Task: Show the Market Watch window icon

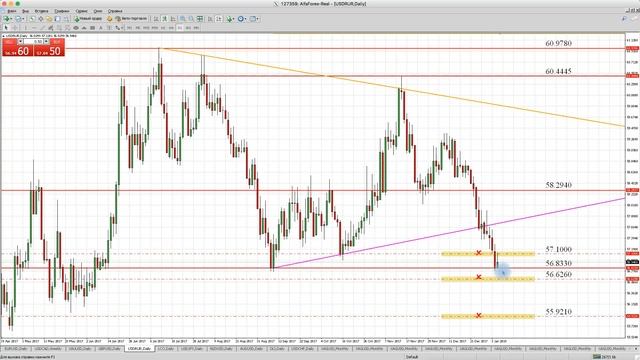Action: [32, 19]
